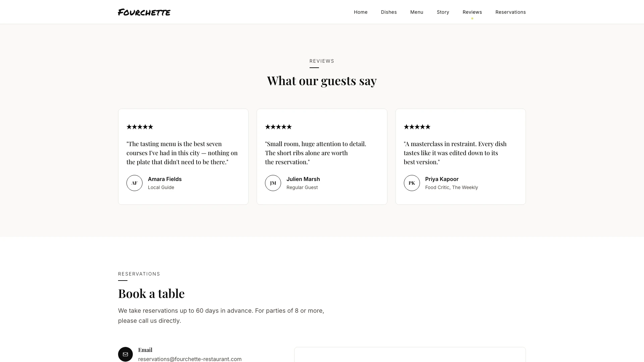Viewport: 644px width, 362px height.
Task: Click the PK avatar for Priya Kapoor
Action: coord(412,183)
